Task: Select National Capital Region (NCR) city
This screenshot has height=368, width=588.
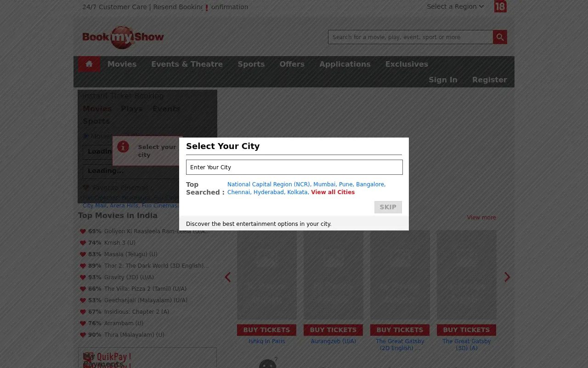Action: (269, 184)
